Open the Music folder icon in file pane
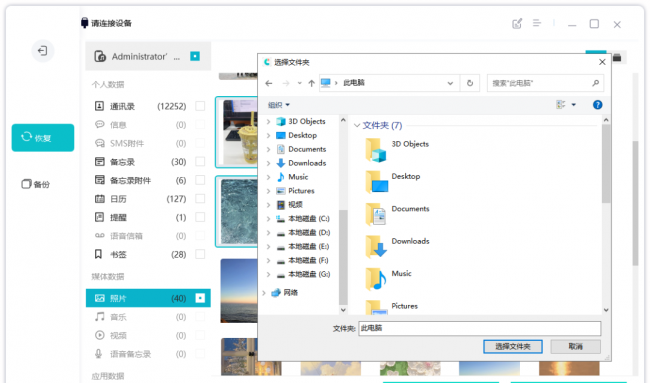Image resolution: width=650 pixels, height=383 pixels. 376,279
